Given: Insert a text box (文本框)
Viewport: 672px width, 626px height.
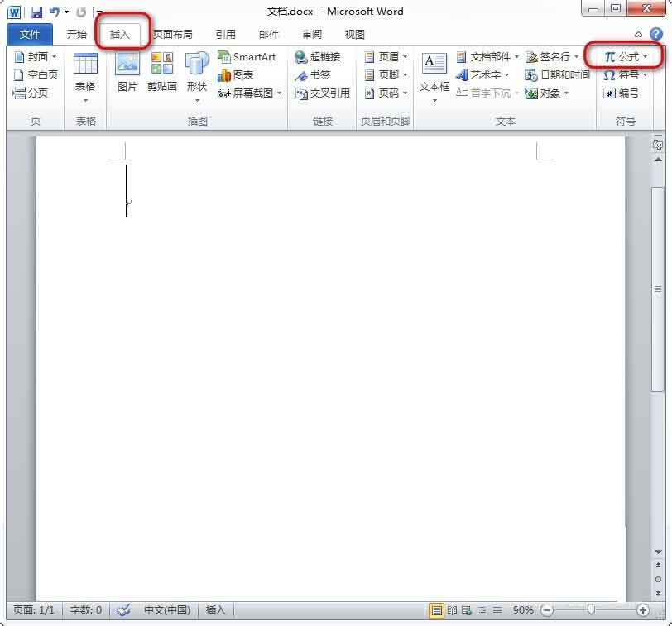Looking at the screenshot, I should 434,78.
